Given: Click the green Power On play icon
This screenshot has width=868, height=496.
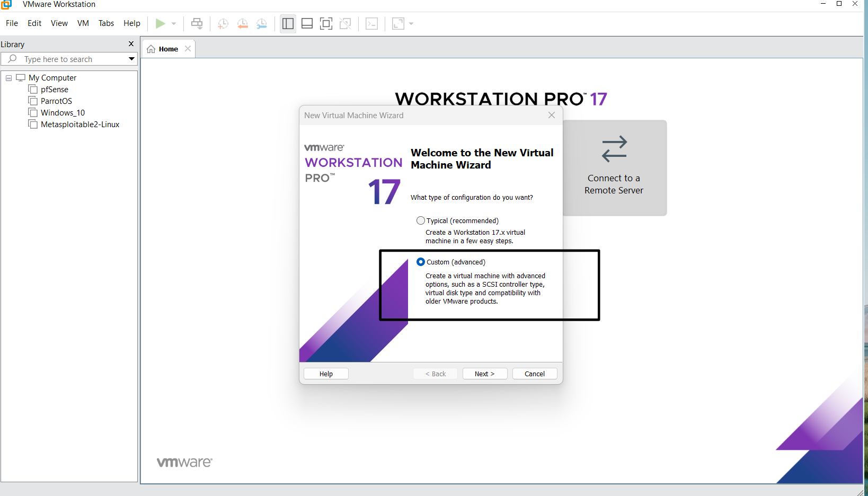Looking at the screenshot, I should tap(160, 23).
